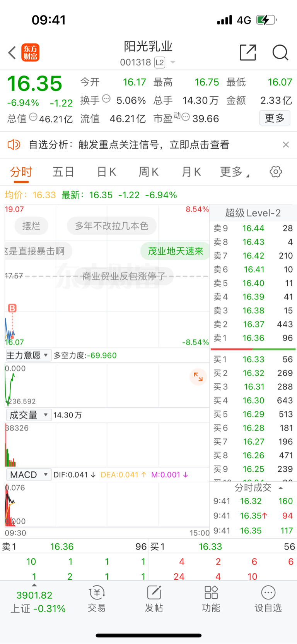
Task: Tap the 设自选 watchlist icon
Action: point(268,599)
